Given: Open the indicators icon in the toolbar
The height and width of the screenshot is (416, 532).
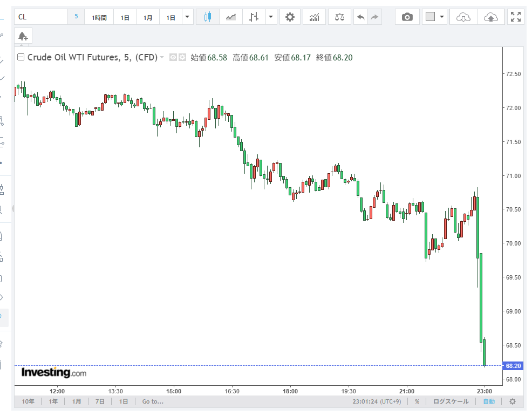Looking at the screenshot, I should click(x=314, y=17).
